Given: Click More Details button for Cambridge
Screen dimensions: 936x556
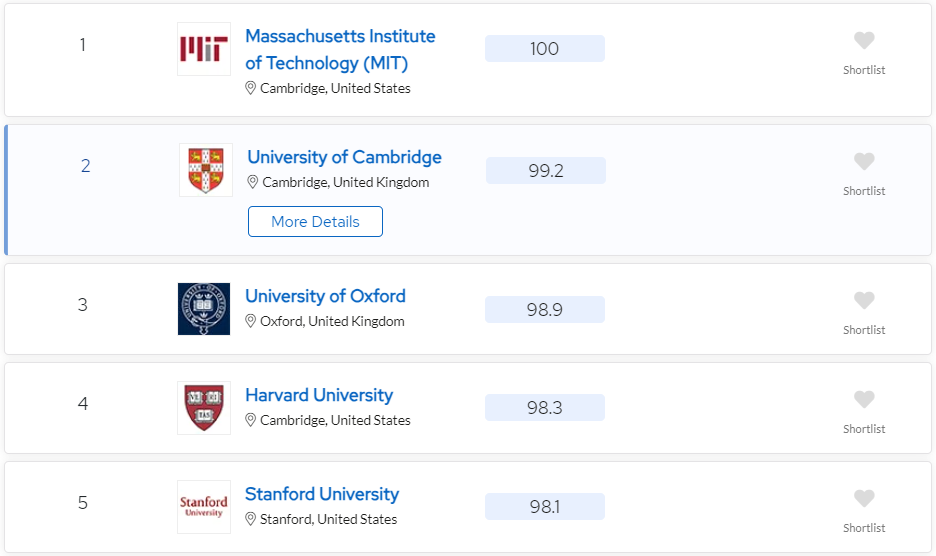Looking at the screenshot, I should [315, 222].
